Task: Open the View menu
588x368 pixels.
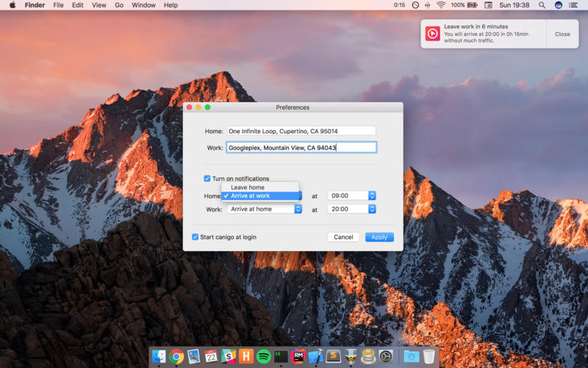Action: click(x=99, y=5)
